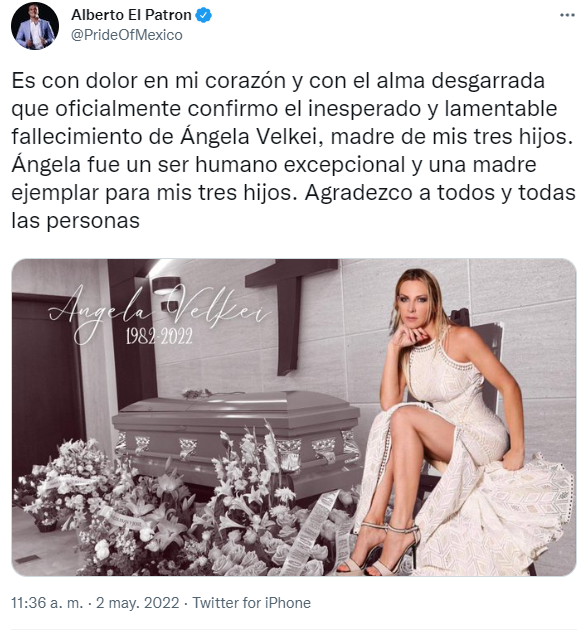Open Alberto El Patron's profile avatar
587x633 pixels.
coord(35,25)
